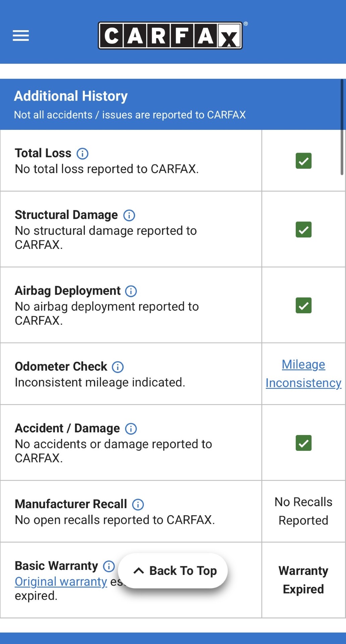The image size is (346, 644).
Task: Open Accident / Damage info icon
Action: [131, 429]
